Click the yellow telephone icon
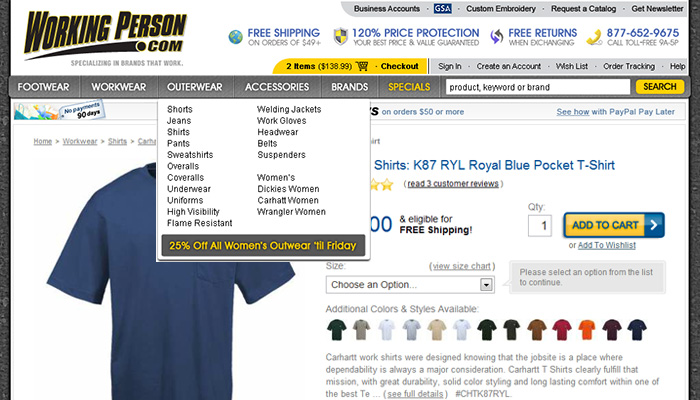The image size is (700, 400). click(x=594, y=37)
